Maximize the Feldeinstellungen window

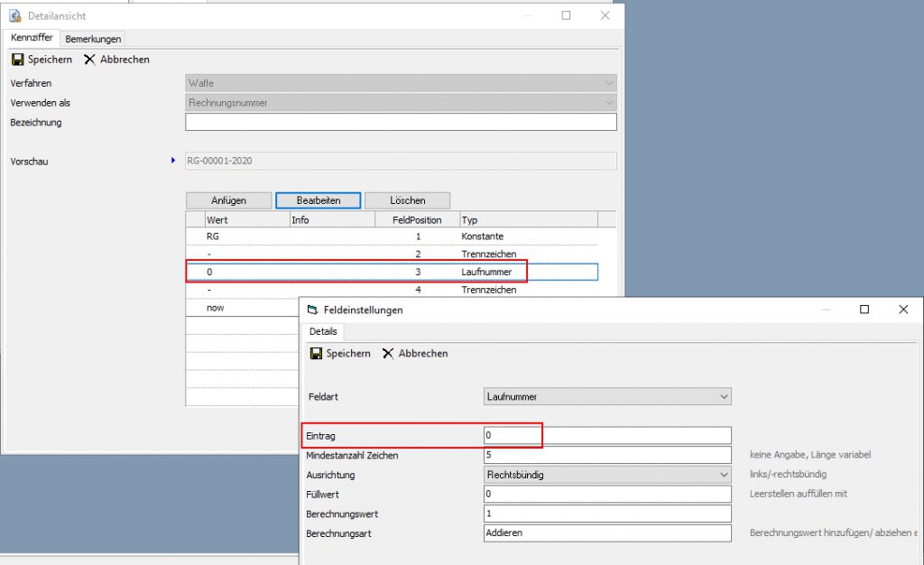pos(864,310)
